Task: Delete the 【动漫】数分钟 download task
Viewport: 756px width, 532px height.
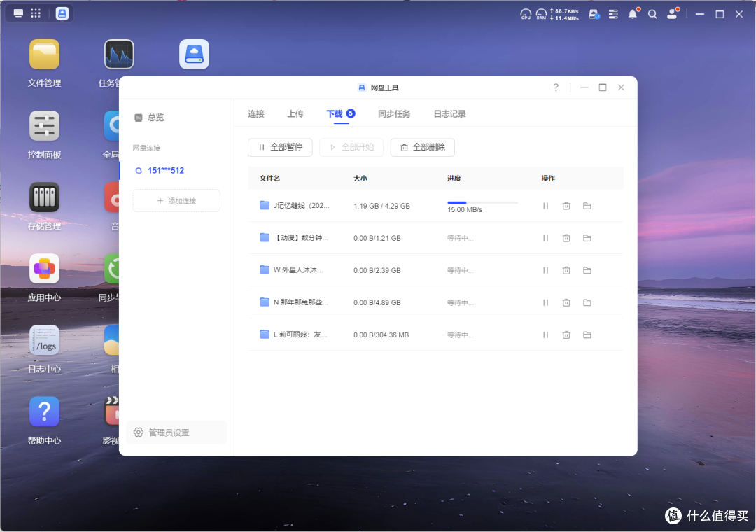Action: 566,238
